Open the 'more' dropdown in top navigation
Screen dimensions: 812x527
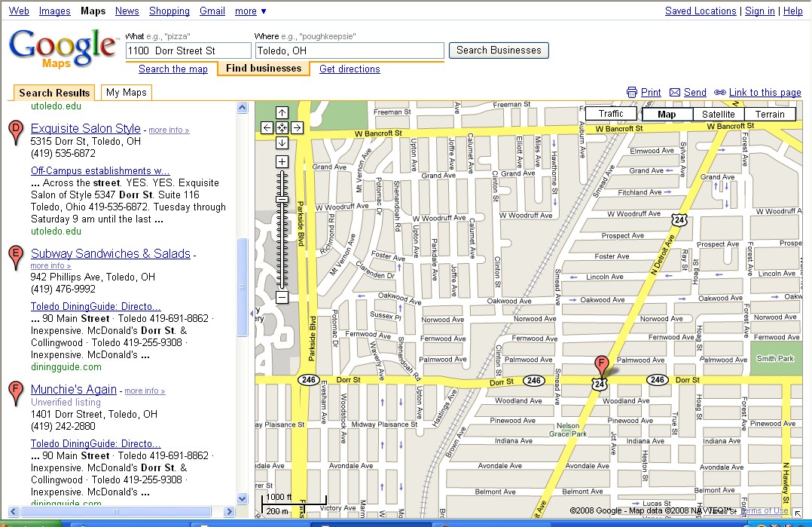point(250,11)
